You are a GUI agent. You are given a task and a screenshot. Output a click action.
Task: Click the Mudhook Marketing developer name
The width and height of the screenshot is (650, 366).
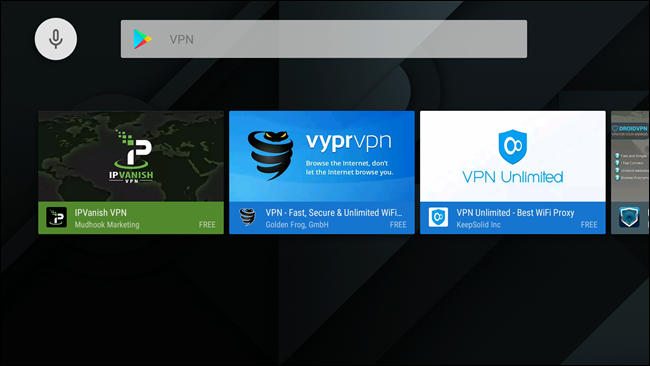(x=107, y=225)
